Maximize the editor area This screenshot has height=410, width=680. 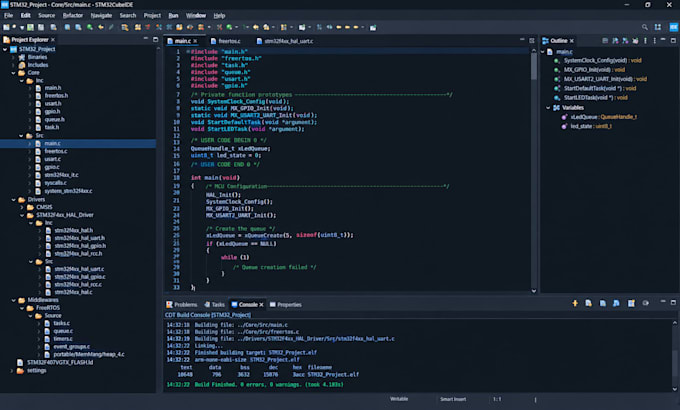[x=532, y=40]
